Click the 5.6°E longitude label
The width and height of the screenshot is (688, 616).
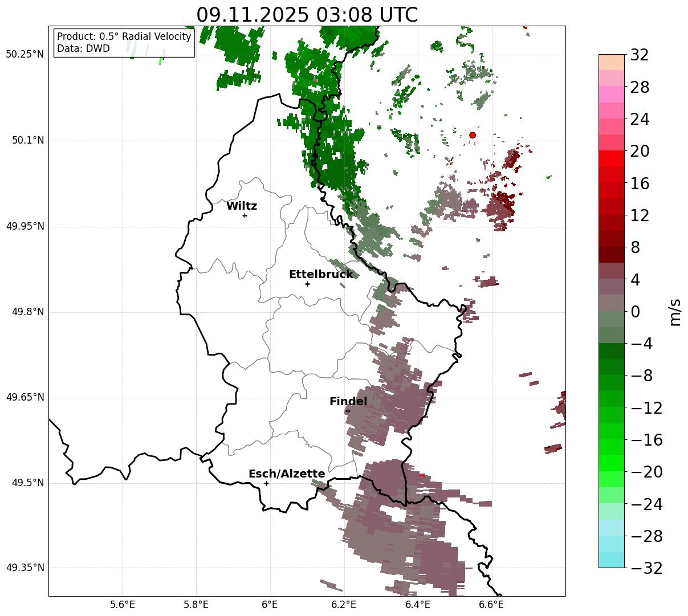[123, 605]
